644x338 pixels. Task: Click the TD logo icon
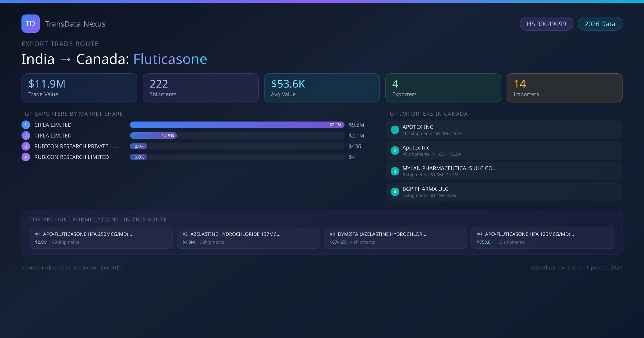[x=30, y=24]
